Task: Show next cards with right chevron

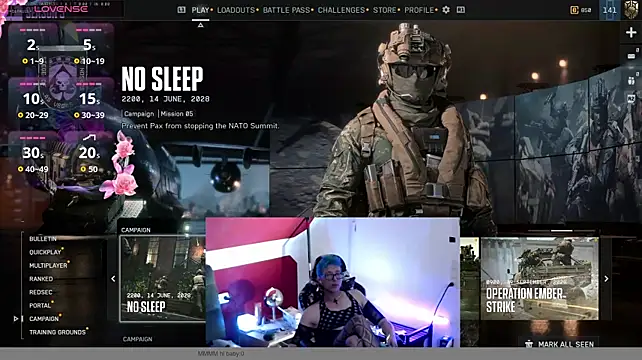Action: pyautogui.click(x=606, y=278)
